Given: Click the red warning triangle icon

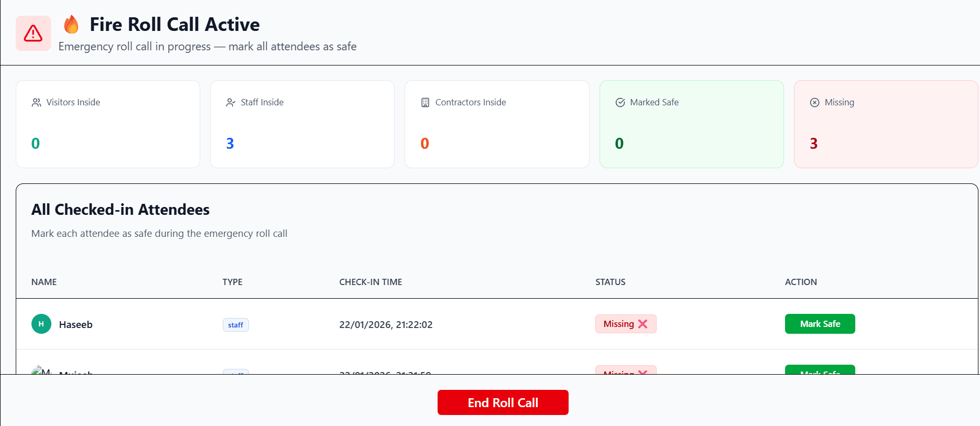Looking at the screenshot, I should tap(32, 33).
